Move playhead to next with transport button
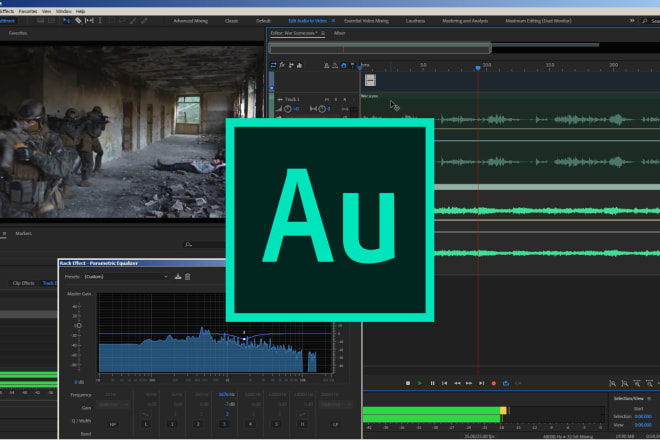The width and height of the screenshot is (660, 440). tap(482, 383)
